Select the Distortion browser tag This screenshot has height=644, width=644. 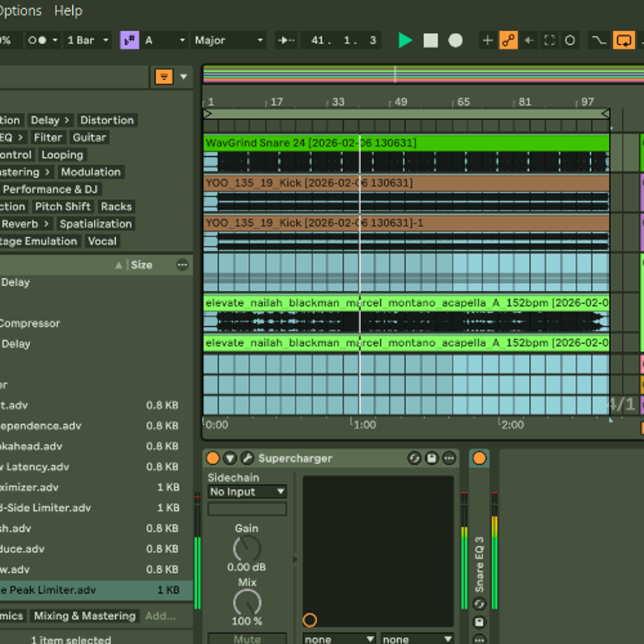pyautogui.click(x=107, y=120)
